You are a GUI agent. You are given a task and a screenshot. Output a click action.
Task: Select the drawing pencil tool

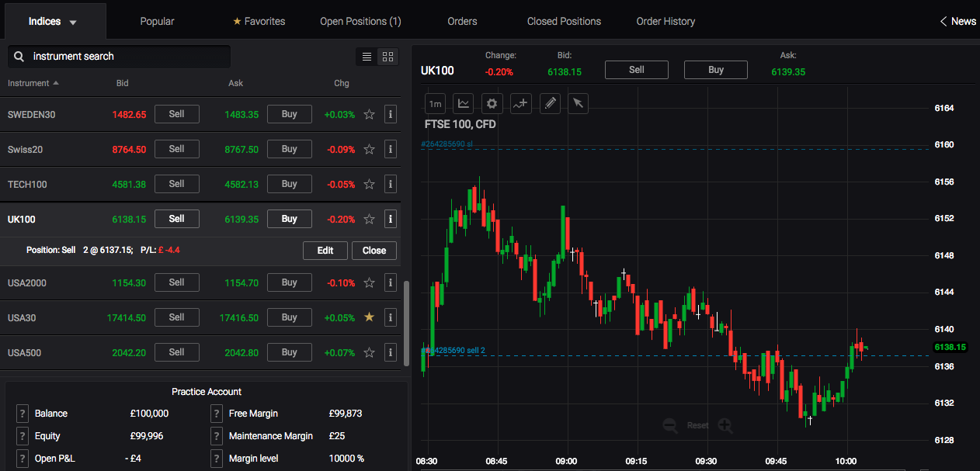549,103
